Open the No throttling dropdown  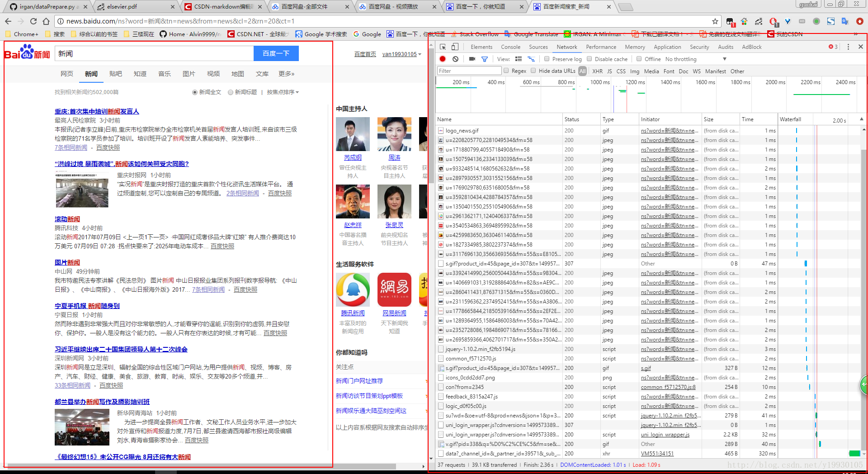pos(696,59)
